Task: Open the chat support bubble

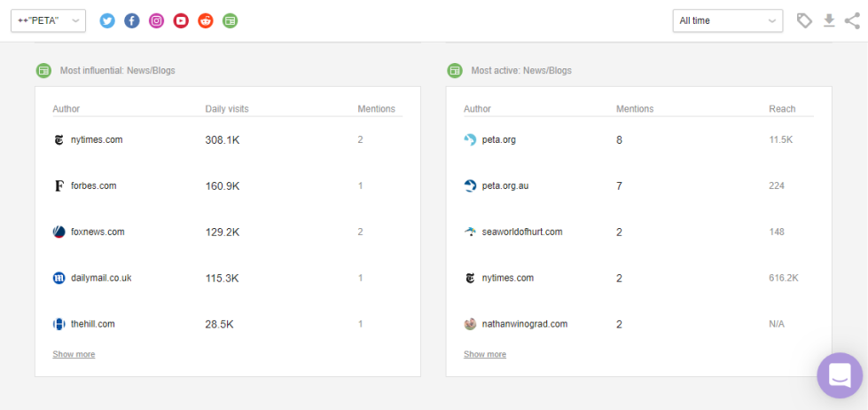Action: point(839,375)
